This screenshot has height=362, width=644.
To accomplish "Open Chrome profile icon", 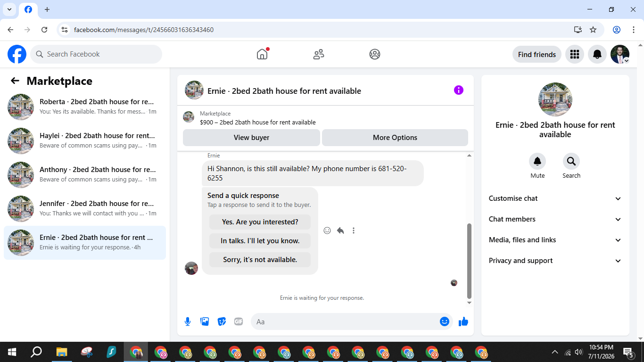I will pyautogui.click(x=617, y=30).
